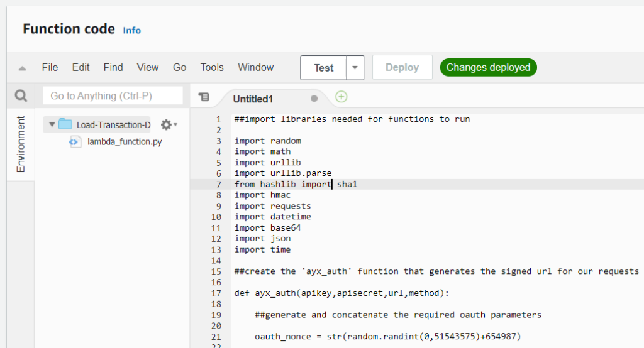The height and width of the screenshot is (348, 644).
Task: Open the Edit menu
Action: coord(80,67)
